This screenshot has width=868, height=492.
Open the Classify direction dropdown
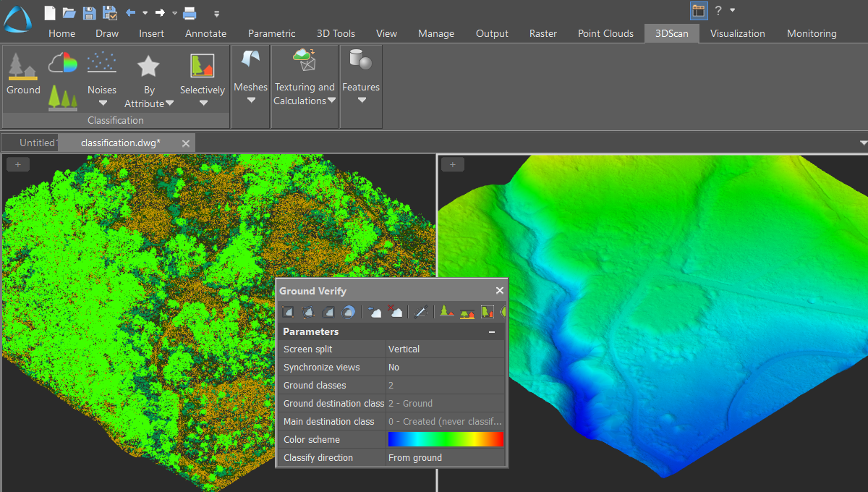tap(444, 457)
